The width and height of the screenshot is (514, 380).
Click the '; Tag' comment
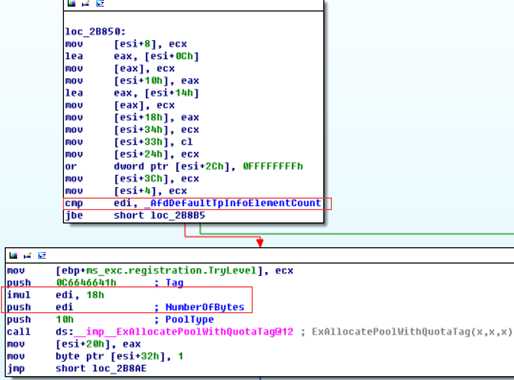tap(169, 283)
